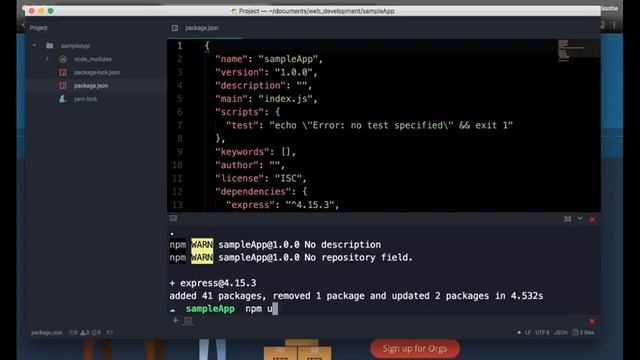Viewport: 640px width, 360px height.
Task: Click line number 13 in gutter
Action: pos(177,205)
